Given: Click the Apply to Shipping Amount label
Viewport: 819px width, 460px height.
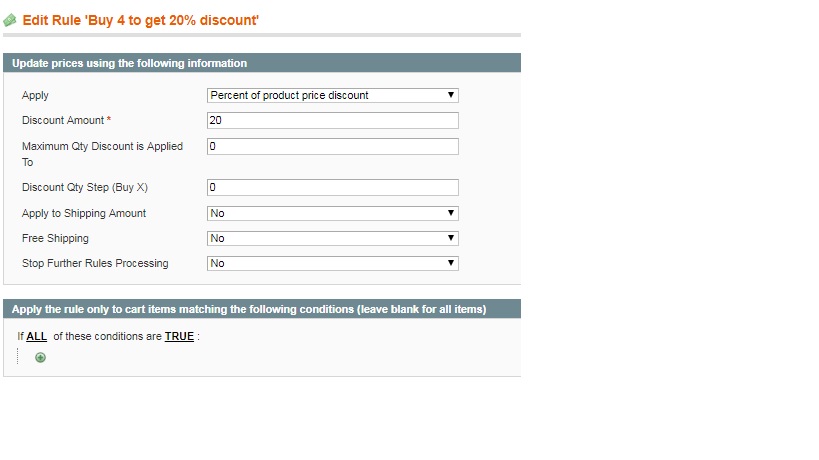Looking at the screenshot, I should pyautogui.click(x=84, y=214).
